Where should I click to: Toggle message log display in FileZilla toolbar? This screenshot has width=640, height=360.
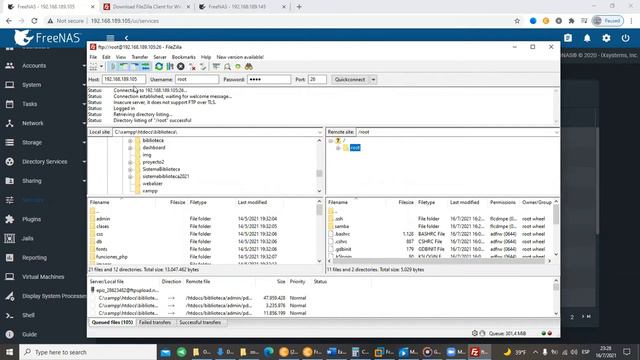[x=113, y=67]
